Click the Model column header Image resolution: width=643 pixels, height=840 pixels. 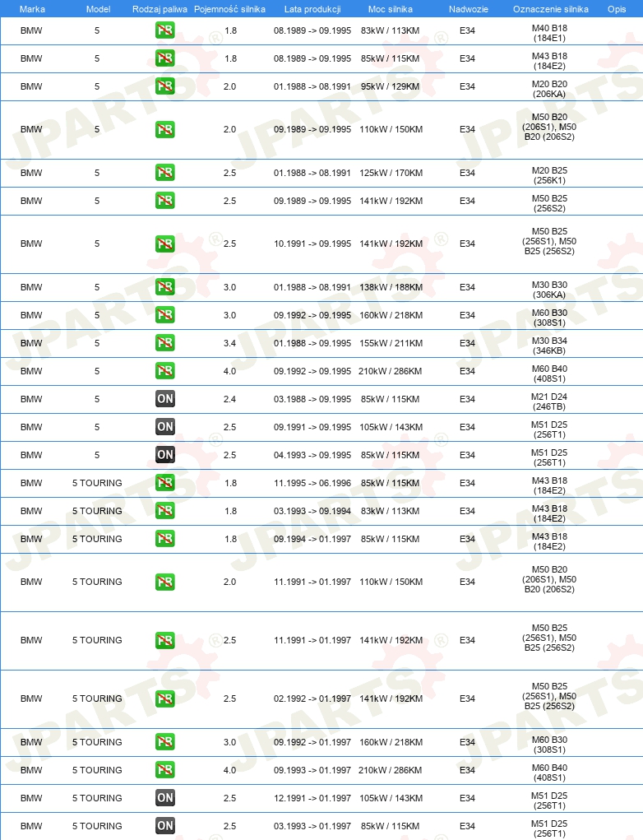(98, 9)
